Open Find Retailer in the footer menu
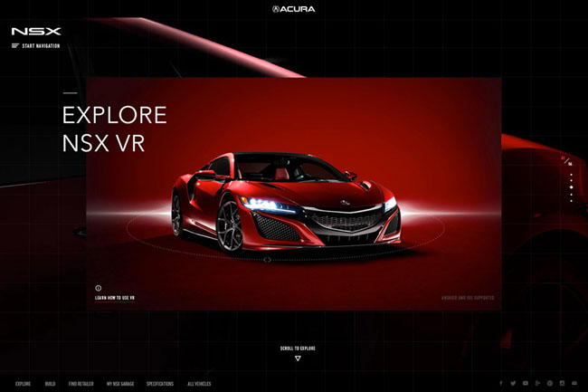 tap(81, 384)
